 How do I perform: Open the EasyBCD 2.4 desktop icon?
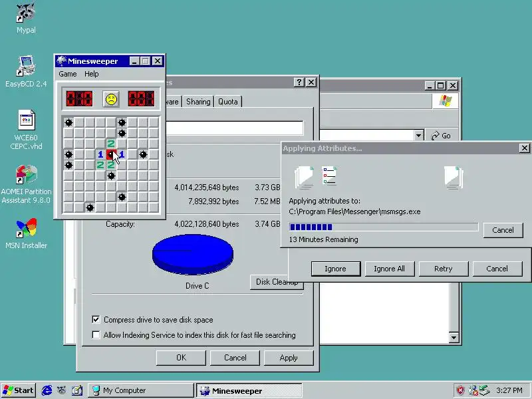pos(26,71)
